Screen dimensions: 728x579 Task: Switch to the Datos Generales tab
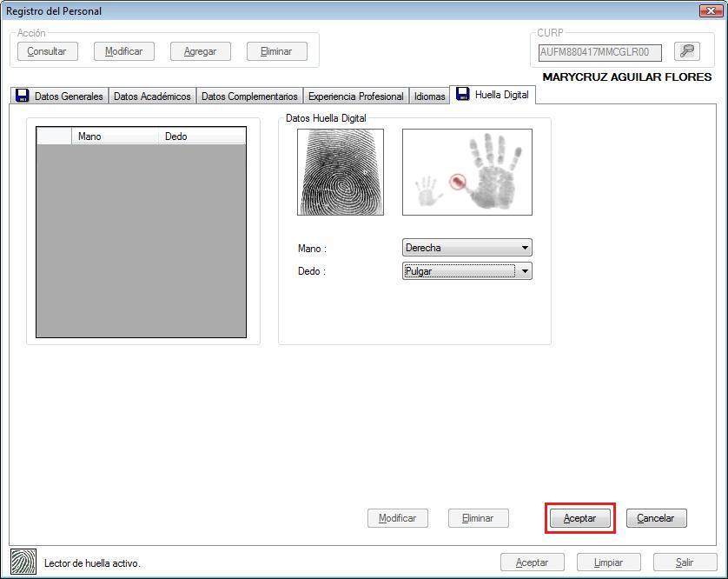59,96
